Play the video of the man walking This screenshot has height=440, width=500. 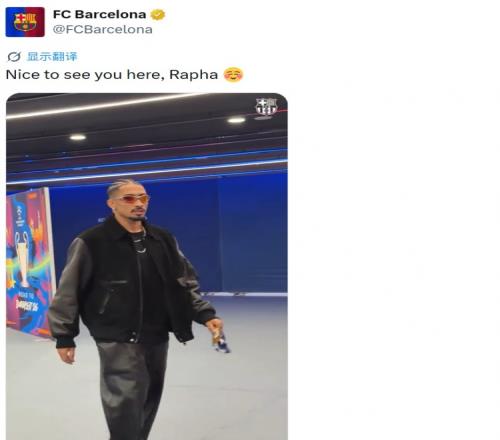point(147,266)
